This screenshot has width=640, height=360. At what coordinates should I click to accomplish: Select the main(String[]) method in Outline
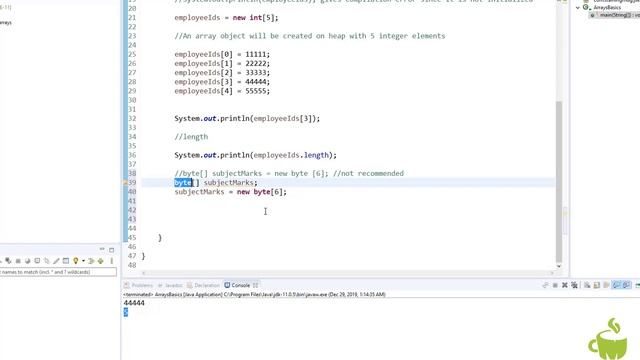coord(615,15)
